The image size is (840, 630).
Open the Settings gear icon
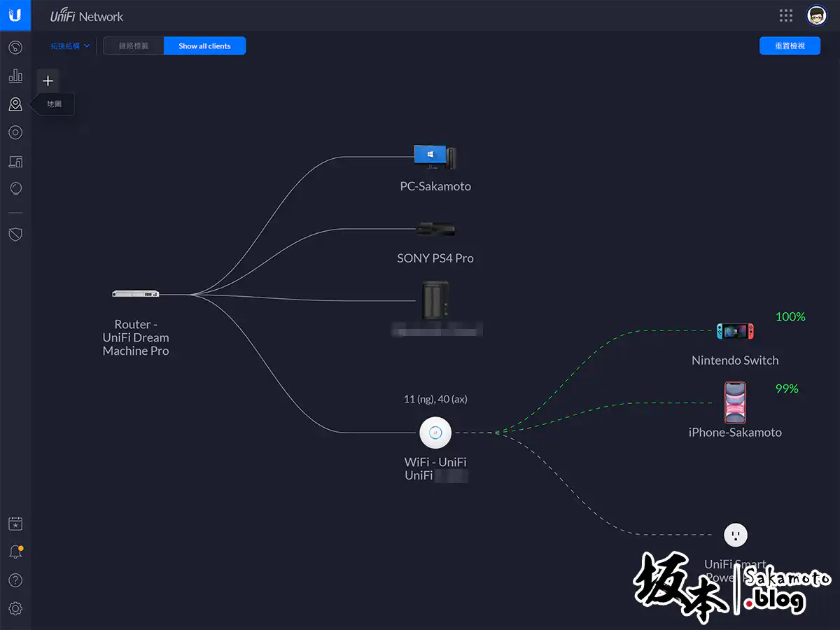[15, 608]
